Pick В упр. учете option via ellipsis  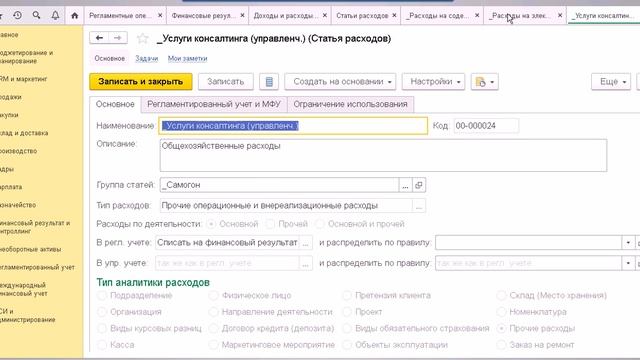click(305, 263)
